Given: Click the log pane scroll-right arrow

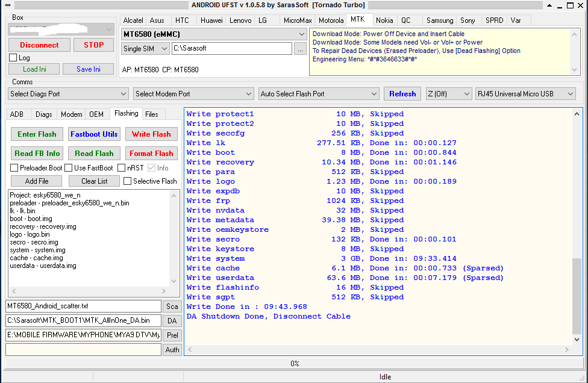Looking at the screenshot, I should [x=567, y=350].
